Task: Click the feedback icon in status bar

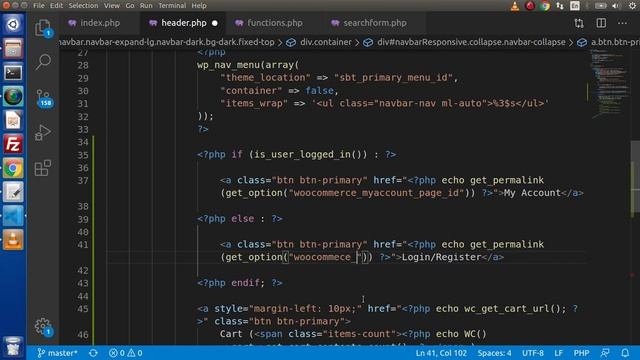Action: click(x=605, y=353)
